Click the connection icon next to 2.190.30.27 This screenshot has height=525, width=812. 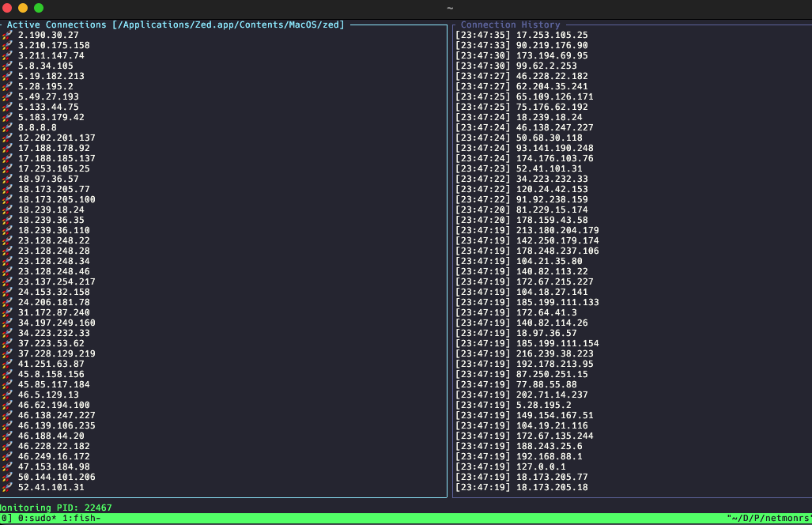(8, 35)
